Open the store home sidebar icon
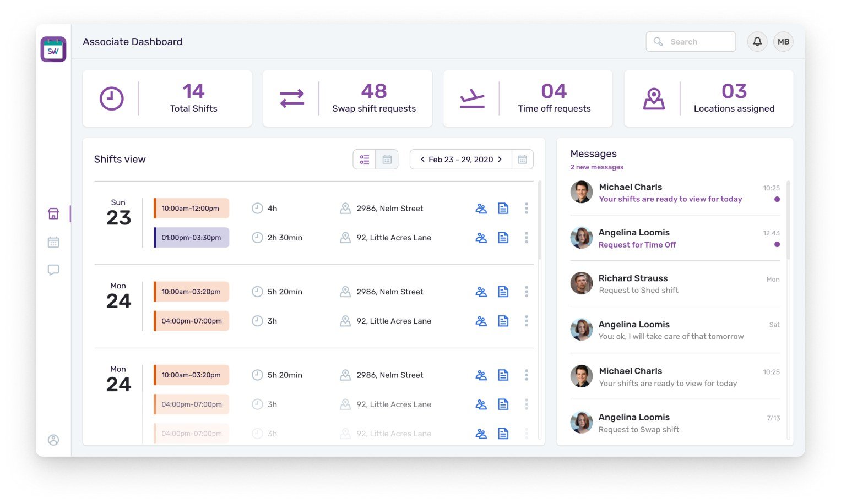Viewport: 841px width, 504px height. [53, 213]
